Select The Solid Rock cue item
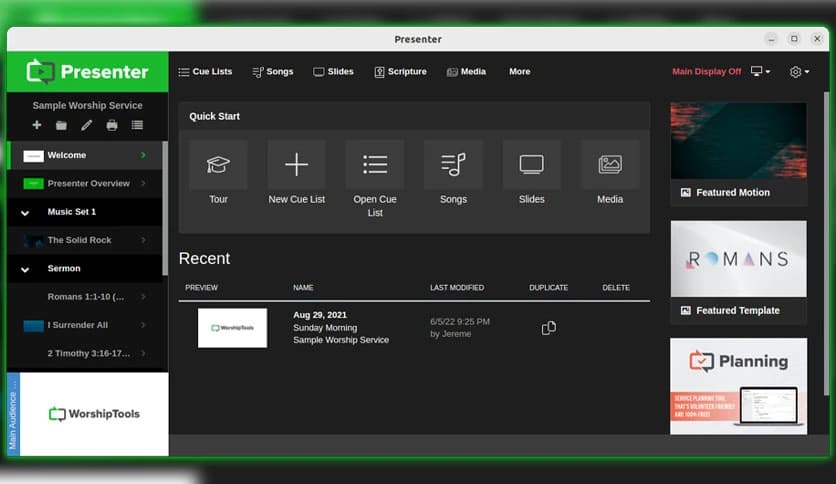The width and height of the screenshot is (836, 484). [80, 241]
